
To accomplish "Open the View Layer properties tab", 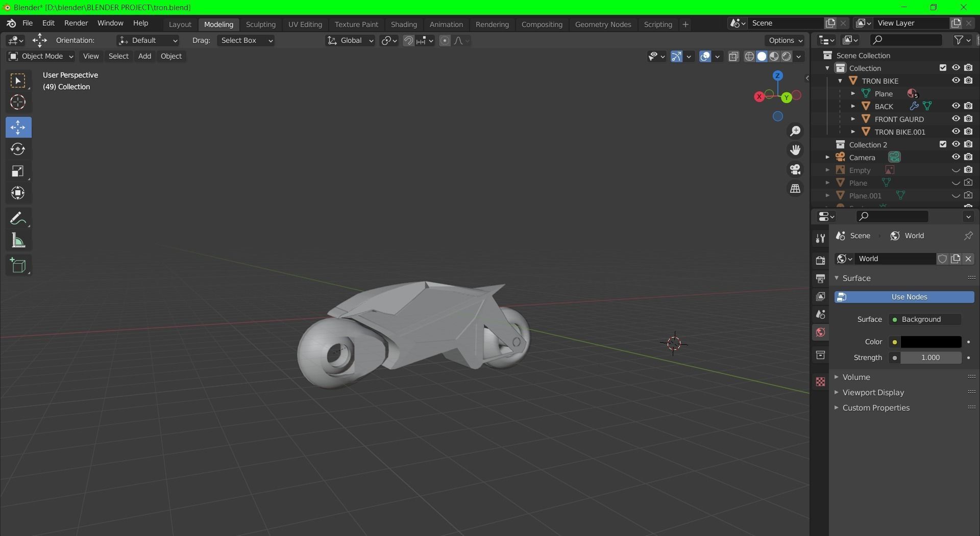I will (820, 296).
